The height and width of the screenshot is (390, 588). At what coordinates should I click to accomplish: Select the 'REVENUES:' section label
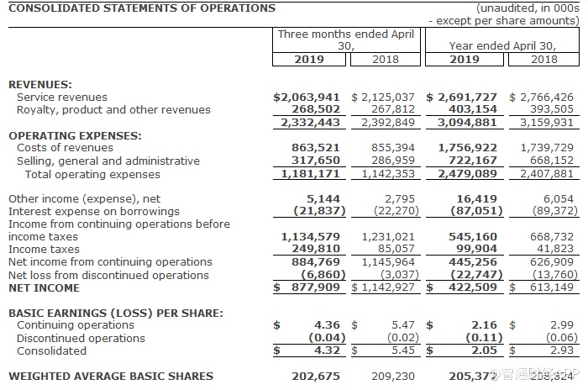[40, 84]
